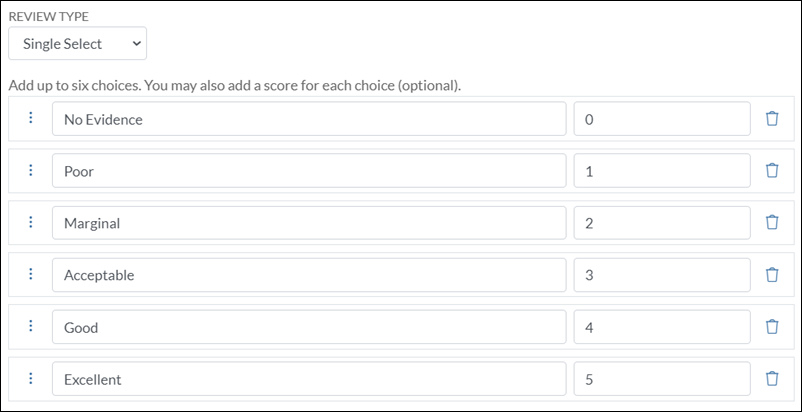Screen dimensions: 802x412
Task: Remove the Marginal choice via trash icon
Action: (x=771, y=223)
